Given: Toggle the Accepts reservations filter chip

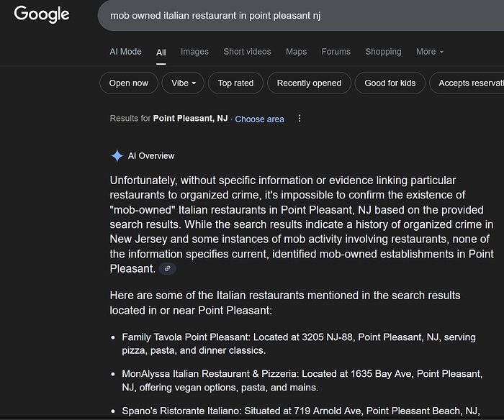Looking at the screenshot, I should click(467, 83).
